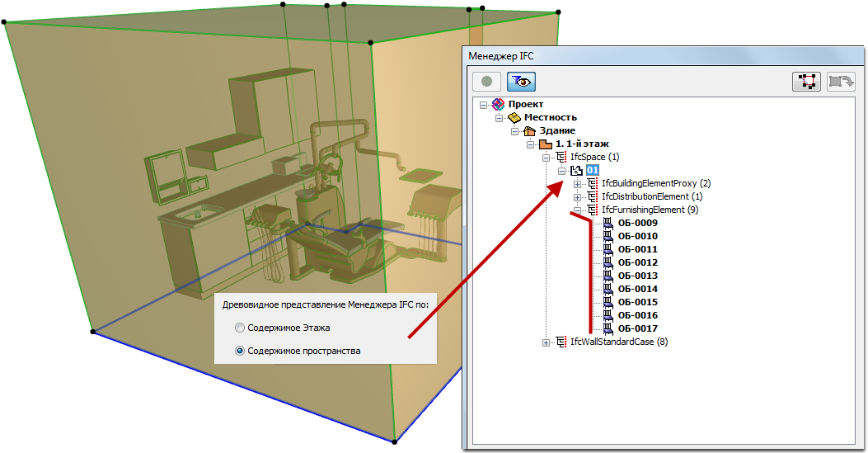868x453 pixels.
Task: Click the chair icon beside ОБ-0017
Action: 608,328
